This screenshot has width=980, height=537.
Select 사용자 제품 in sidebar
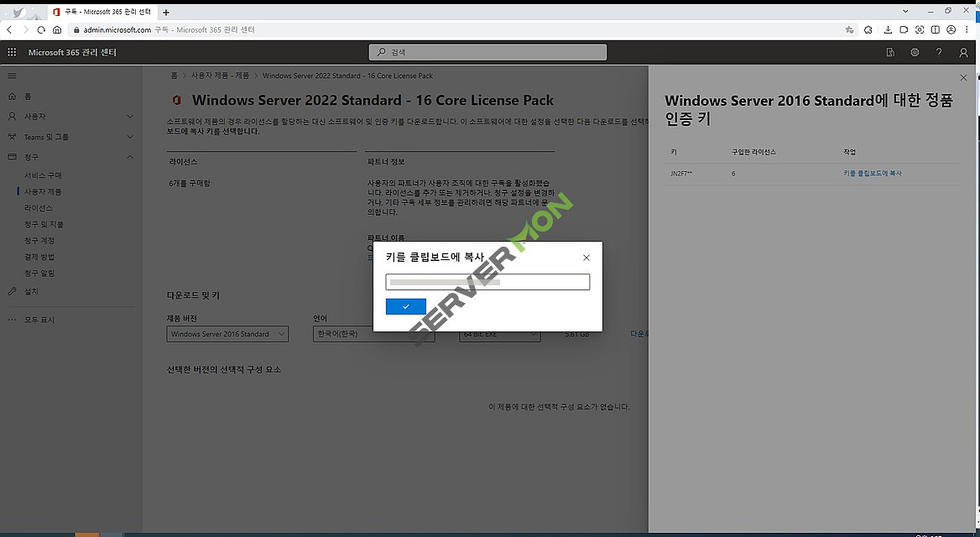pos(43,192)
